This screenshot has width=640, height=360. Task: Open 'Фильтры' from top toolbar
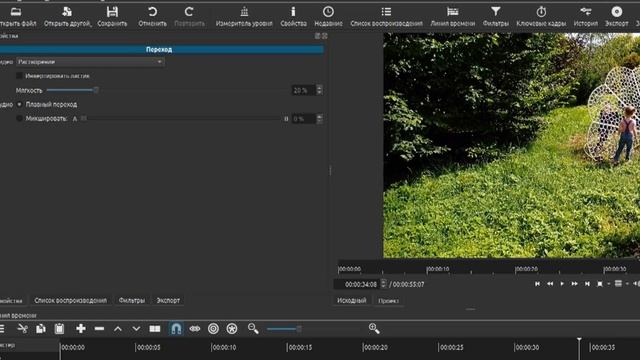[496, 16]
